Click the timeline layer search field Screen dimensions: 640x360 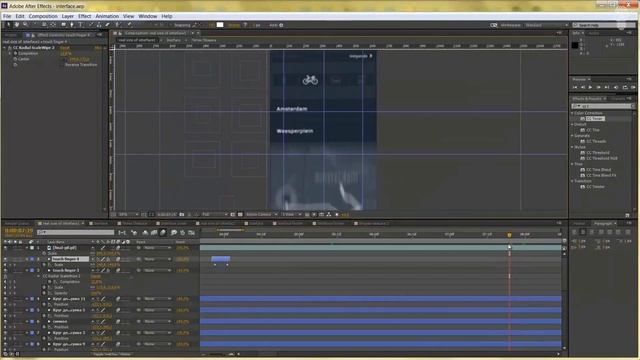pyautogui.click(x=76, y=232)
